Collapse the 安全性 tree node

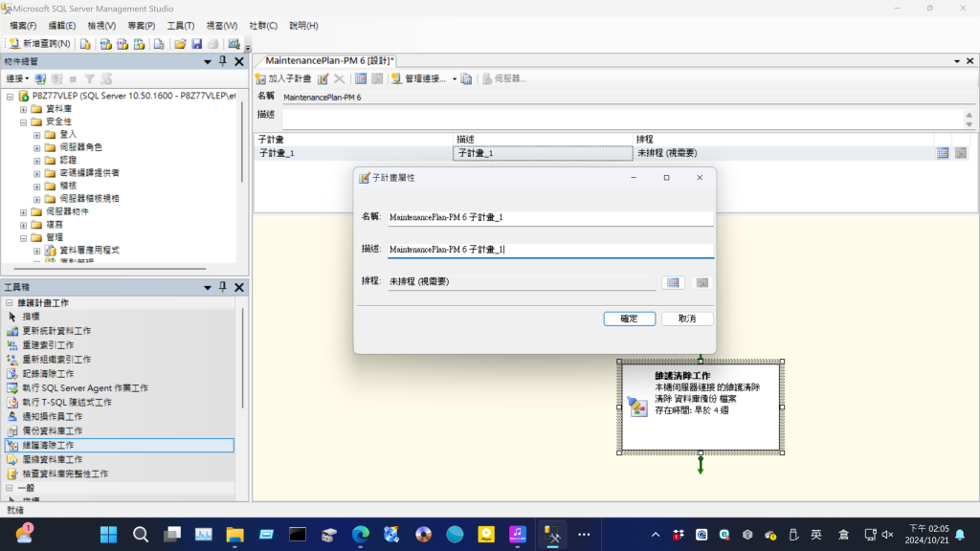[24, 121]
